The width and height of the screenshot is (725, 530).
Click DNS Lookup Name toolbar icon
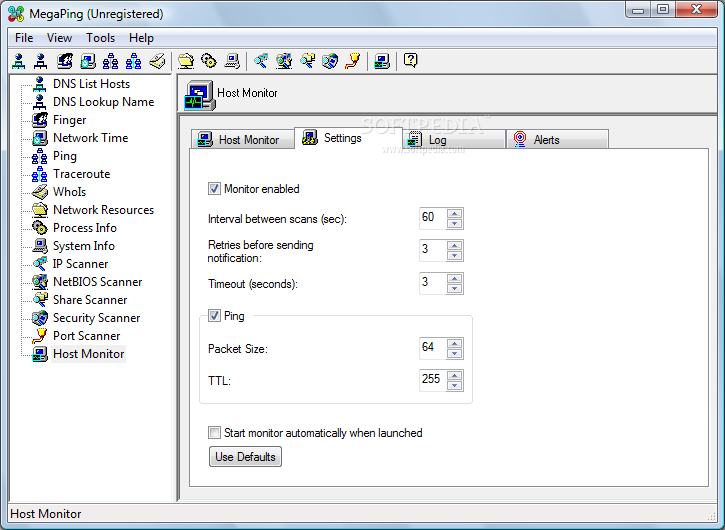point(41,61)
